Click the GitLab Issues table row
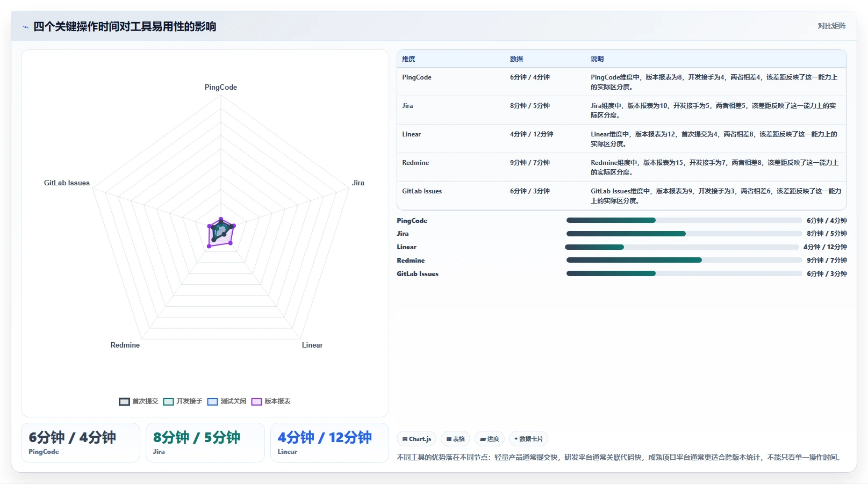Screen dimensions: 868x484 [622, 196]
